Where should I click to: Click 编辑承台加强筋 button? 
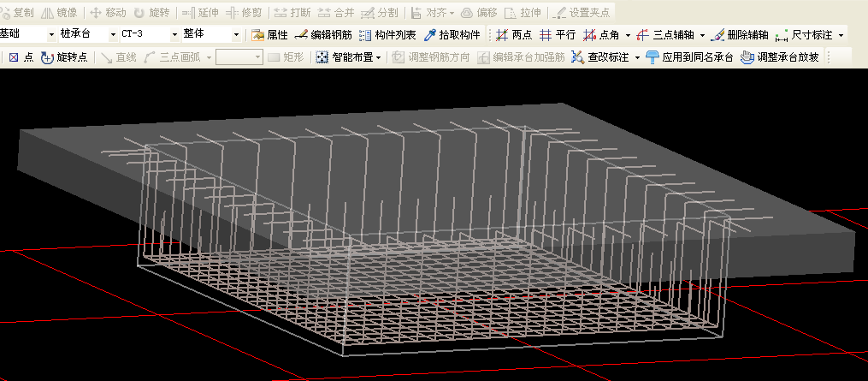click(x=522, y=57)
